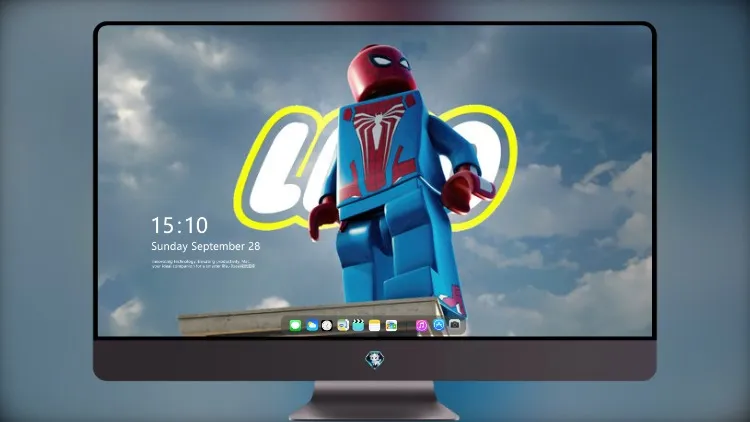Open the Maps app in the dock

click(x=343, y=325)
